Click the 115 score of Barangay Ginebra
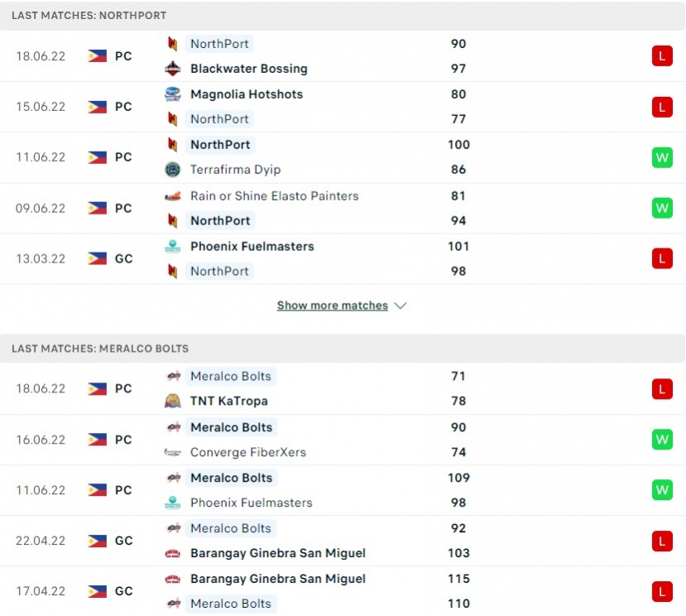 tap(458, 579)
